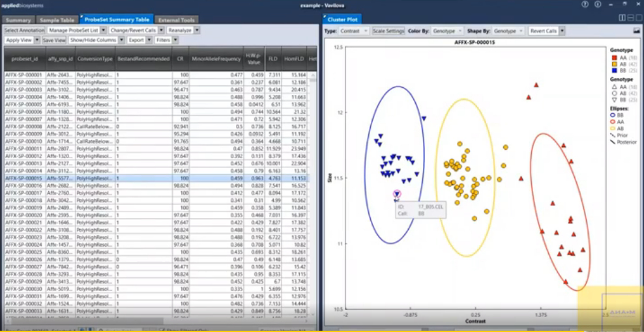Open the Color By Genotype dropdown
This screenshot has height=332, width=644.
click(447, 31)
